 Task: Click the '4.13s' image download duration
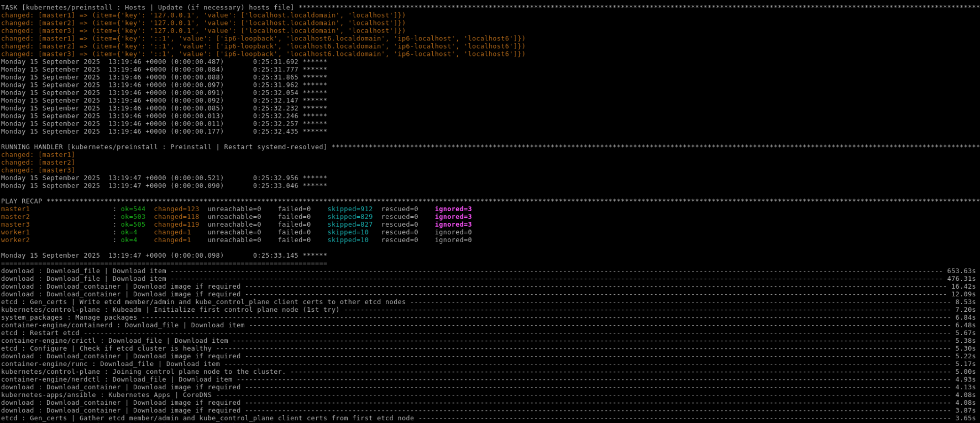(966, 387)
